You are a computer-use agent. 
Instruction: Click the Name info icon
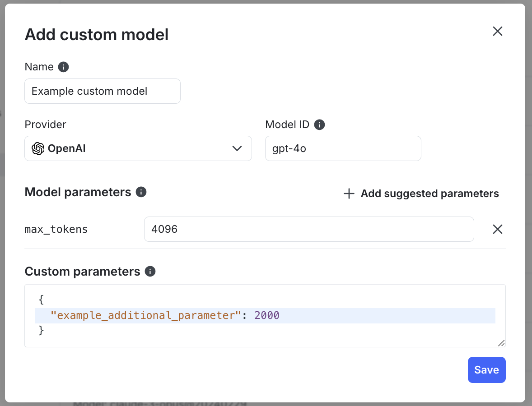(x=63, y=67)
